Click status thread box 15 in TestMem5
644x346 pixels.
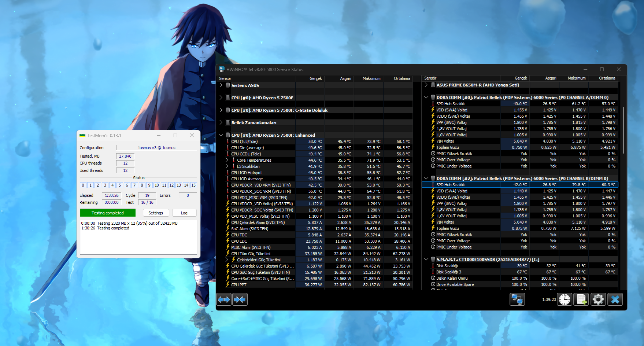coord(193,185)
